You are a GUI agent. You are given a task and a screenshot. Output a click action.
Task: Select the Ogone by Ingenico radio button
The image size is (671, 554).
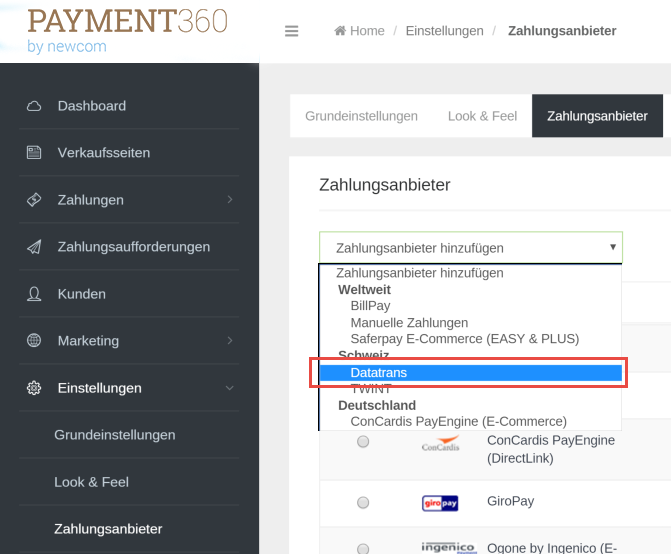363,548
